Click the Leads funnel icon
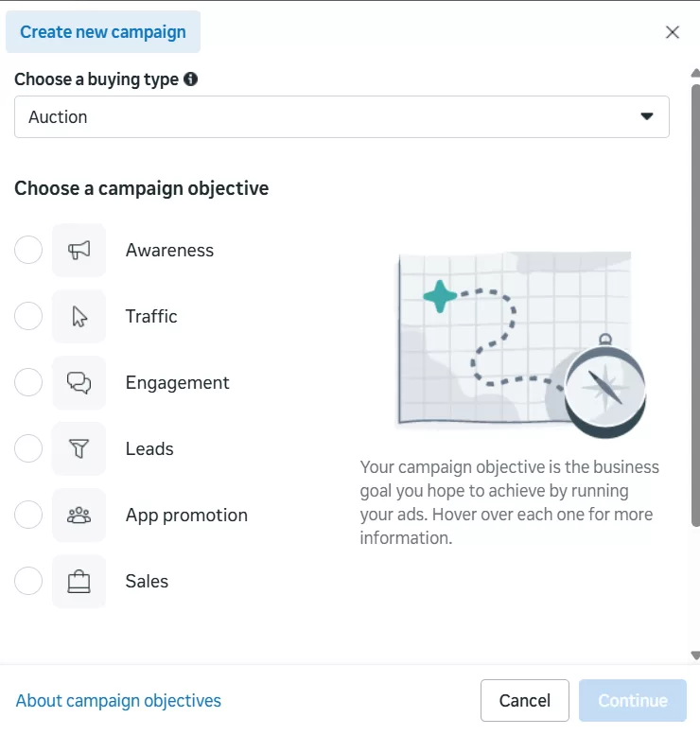700x735 pixels. point(79,449)
